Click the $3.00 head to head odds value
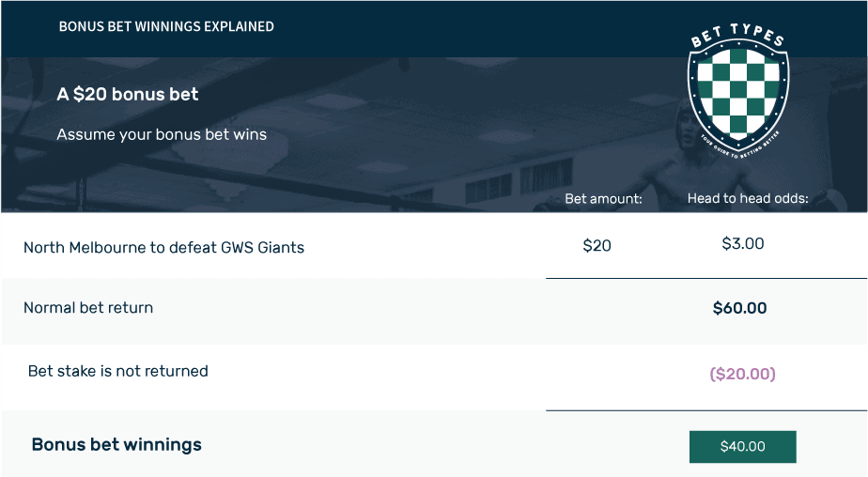The image size is (868, 477). pyautogui.click(x=743, y=243)
